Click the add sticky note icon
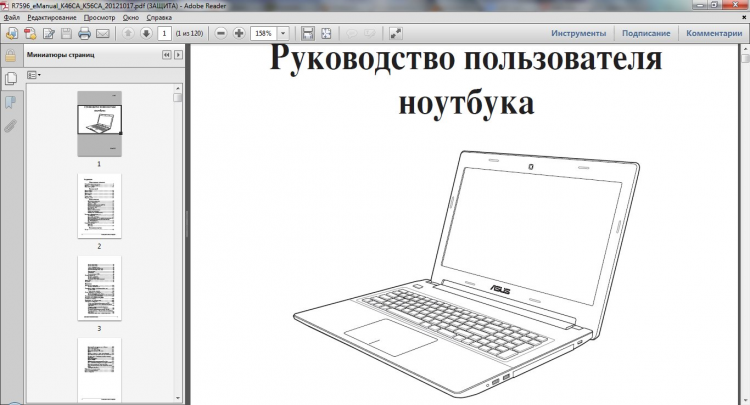 pyautogui.click(x=352, y=33)
